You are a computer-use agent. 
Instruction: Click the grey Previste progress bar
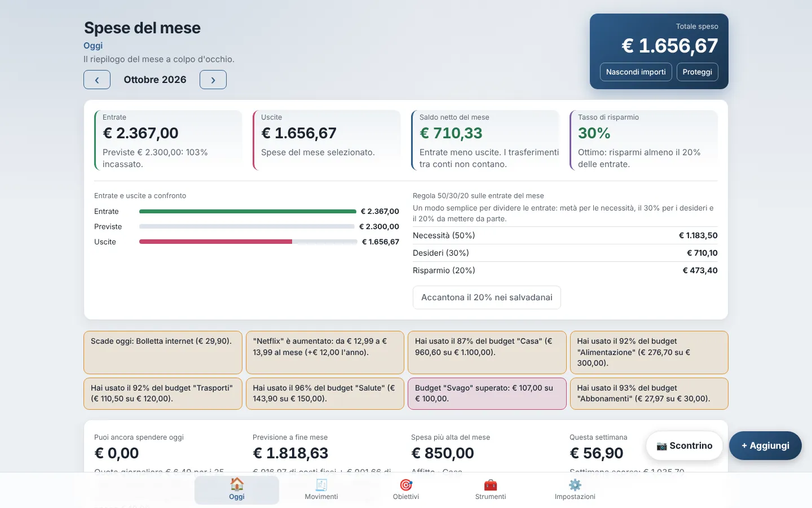coord(247,226)
